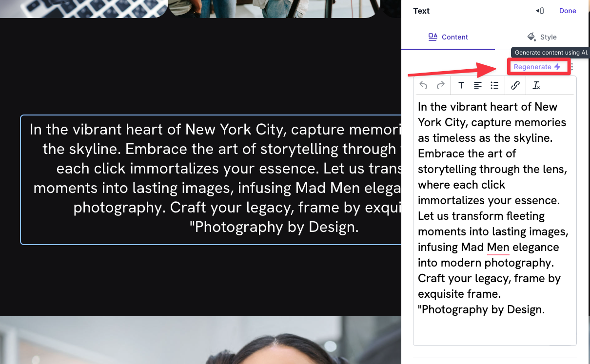
Task: Clear text formatting with the Tx icon
Action: pyautogui.click(x=536, y=85)
